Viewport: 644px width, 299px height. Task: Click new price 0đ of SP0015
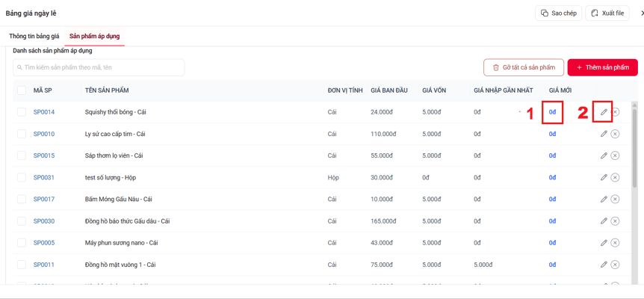pyautogui.click(x=552, y=155)
